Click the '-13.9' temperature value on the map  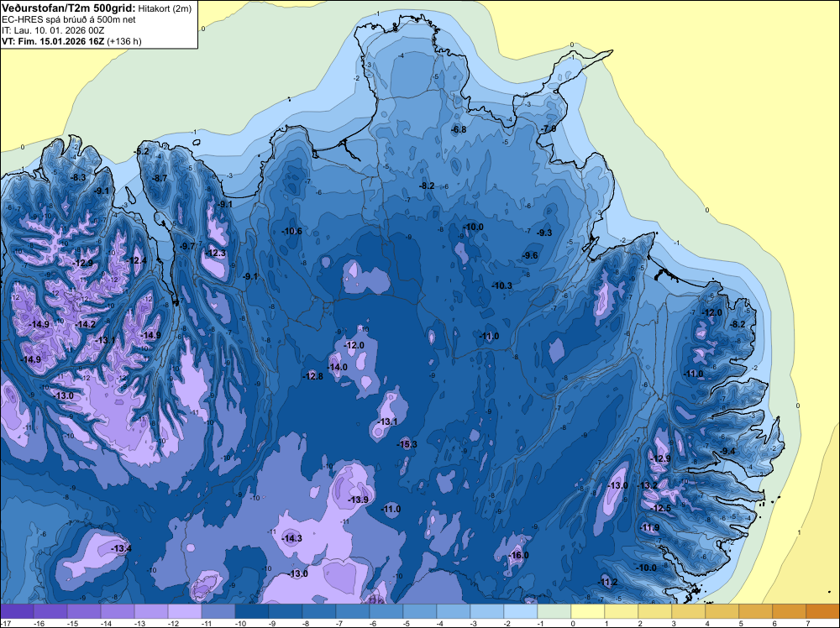(x=359, y=500)
